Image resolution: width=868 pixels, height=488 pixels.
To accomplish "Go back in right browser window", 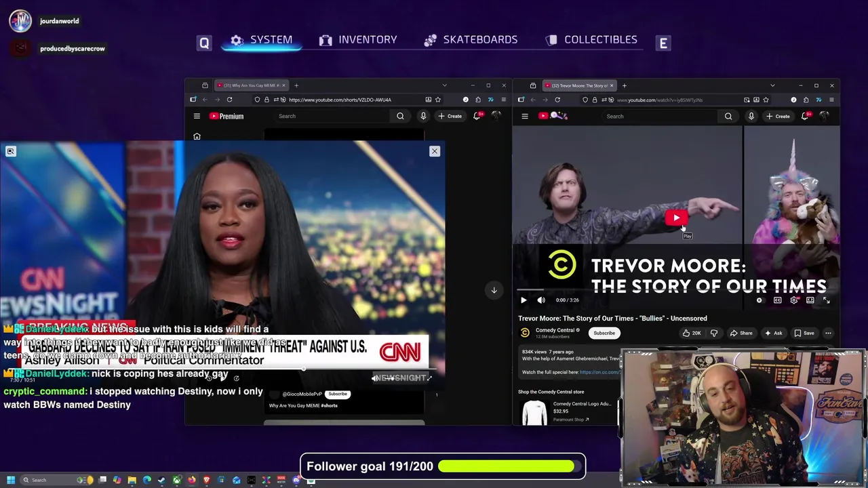I will pos(533,100).
